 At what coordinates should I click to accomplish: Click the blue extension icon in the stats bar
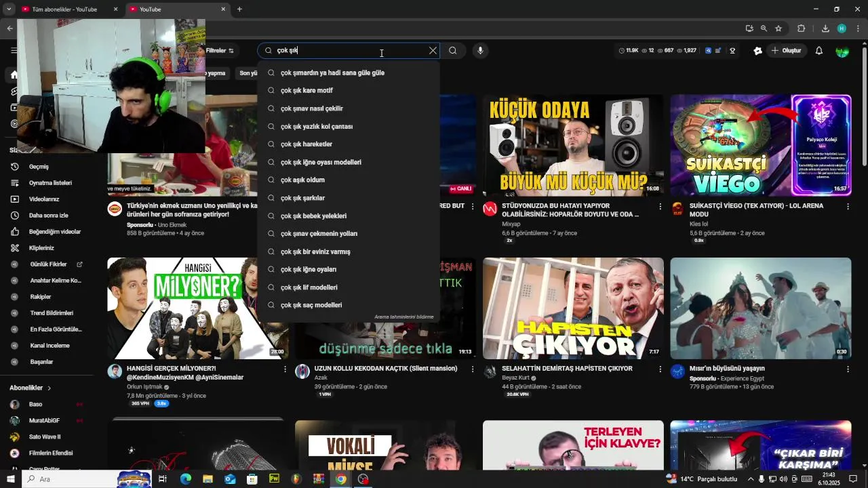tap(709, 51)
